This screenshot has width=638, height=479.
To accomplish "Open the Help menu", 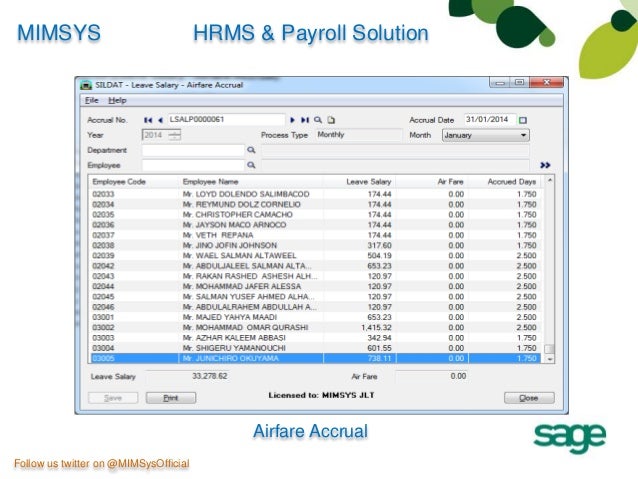I will 117,101.
